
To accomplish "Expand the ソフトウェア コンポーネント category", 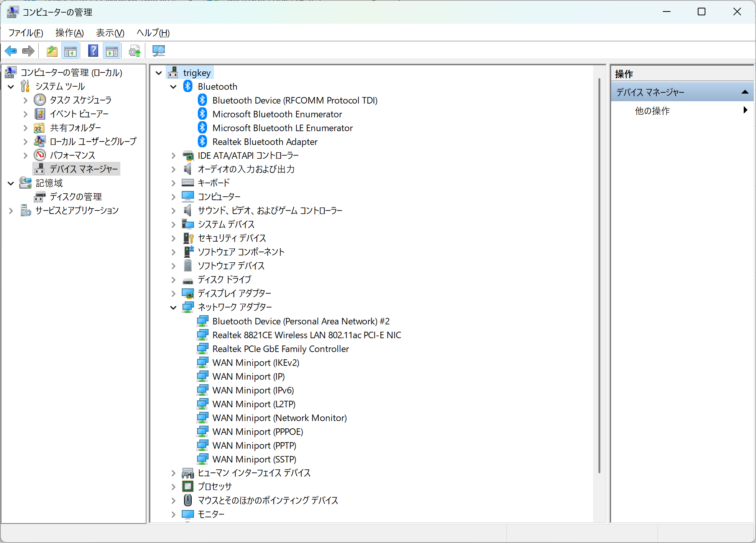I will coord(173,252).
